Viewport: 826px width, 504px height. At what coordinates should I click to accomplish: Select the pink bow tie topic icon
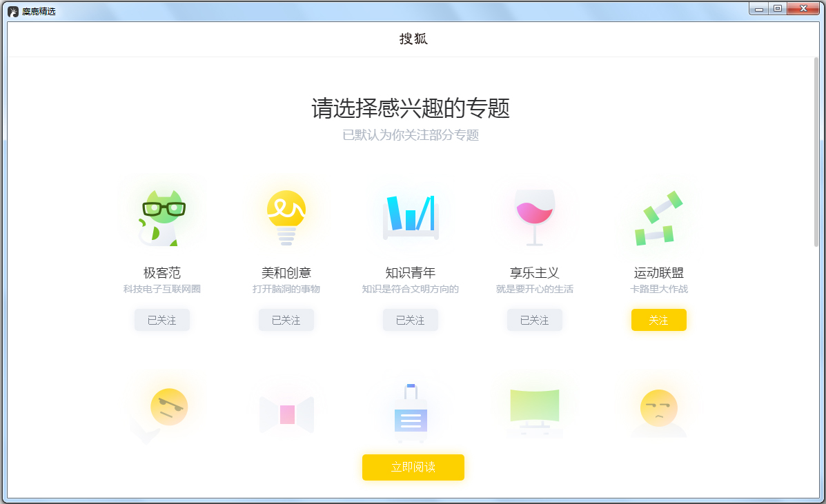click(286, 414)
